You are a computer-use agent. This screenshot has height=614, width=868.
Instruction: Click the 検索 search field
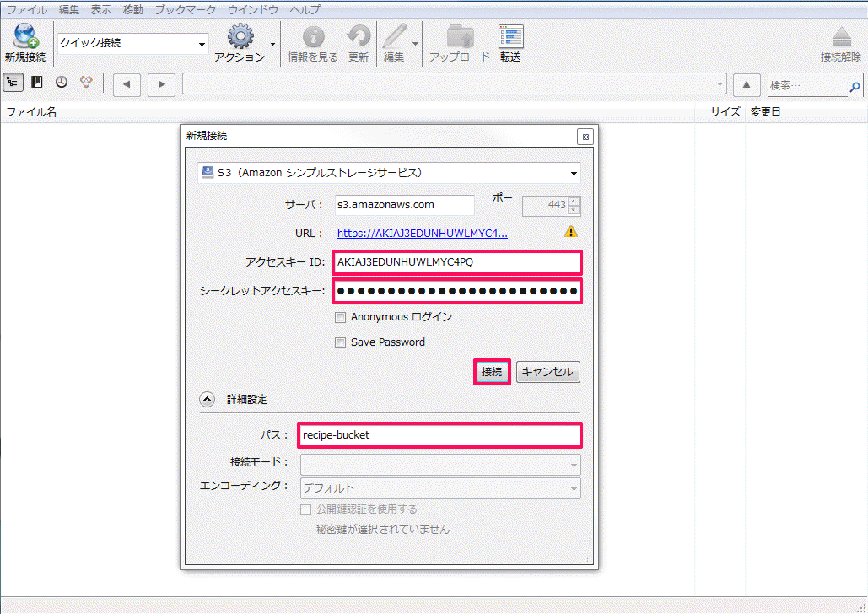808,85
